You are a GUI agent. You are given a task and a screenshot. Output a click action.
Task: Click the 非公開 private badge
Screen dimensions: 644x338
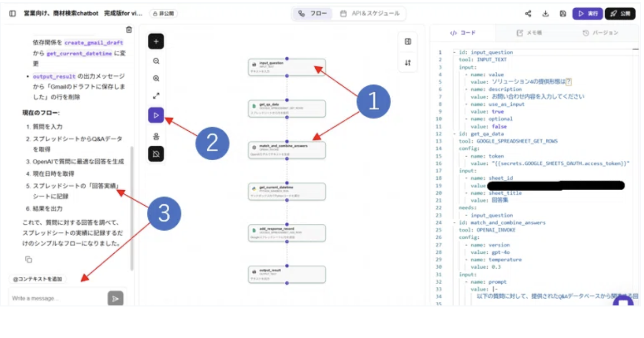pos(163,13)
